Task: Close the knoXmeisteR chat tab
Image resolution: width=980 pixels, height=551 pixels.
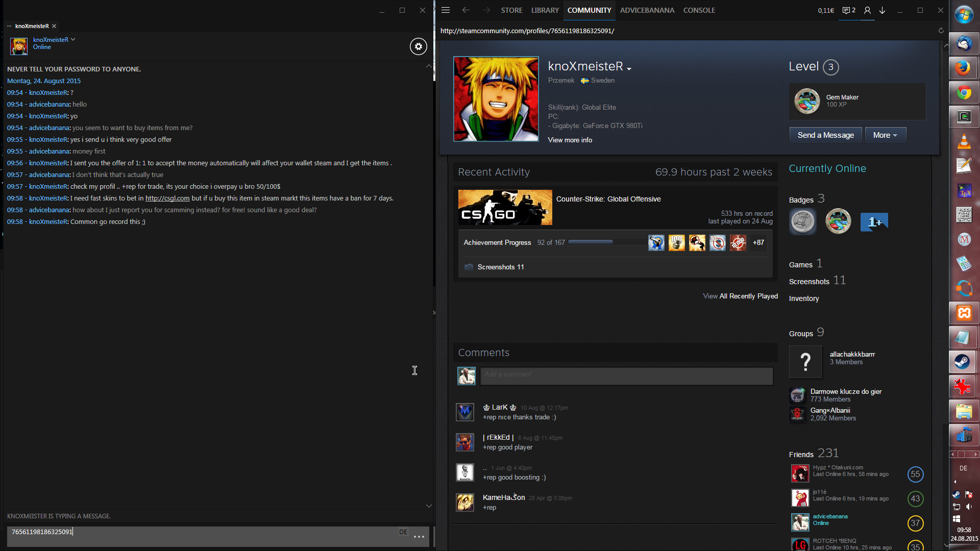Action: pyautogui.click(x=54, y=26)
